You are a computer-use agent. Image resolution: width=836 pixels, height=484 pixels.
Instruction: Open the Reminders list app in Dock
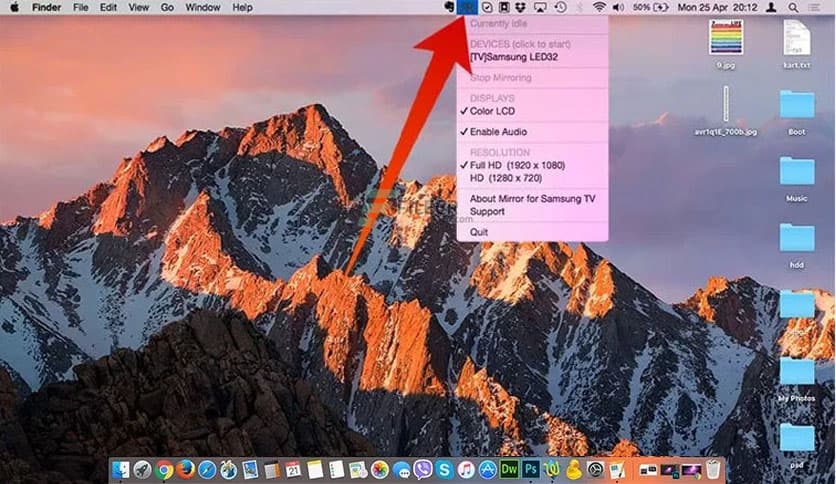click(336, 470)
